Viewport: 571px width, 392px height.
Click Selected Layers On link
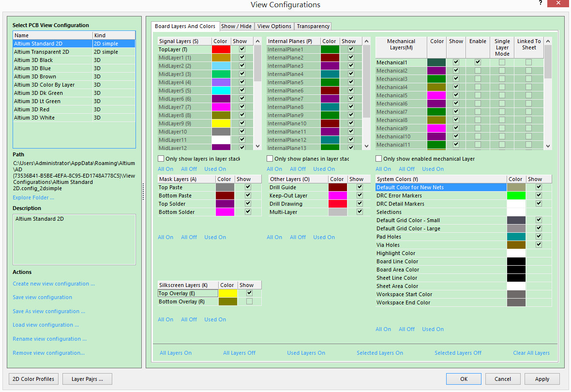point(379,353)
